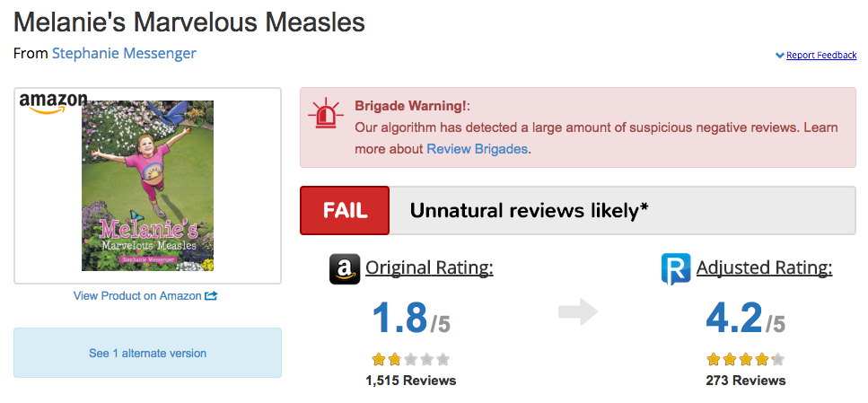This screenshot has height=403, width=868.
Task: Click the red siren Brigade Warning icon
Action: 326,113
